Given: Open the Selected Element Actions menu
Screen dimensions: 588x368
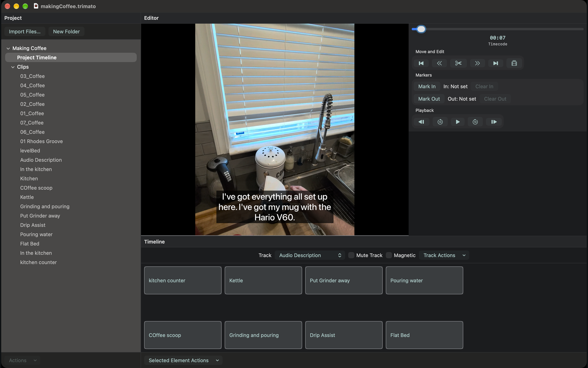Looking at the screenshot, I should pyautogui.click(x=183, y=360).
